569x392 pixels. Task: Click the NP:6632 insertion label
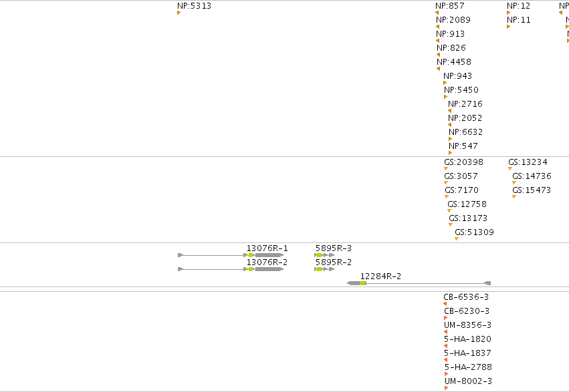tap(466, 132)
